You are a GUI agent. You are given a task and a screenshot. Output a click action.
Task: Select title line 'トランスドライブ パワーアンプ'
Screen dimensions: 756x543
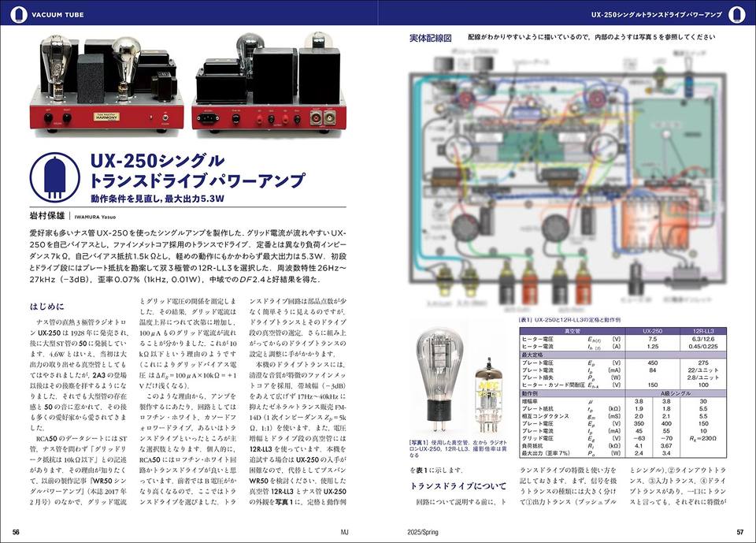tap(197, 180)
